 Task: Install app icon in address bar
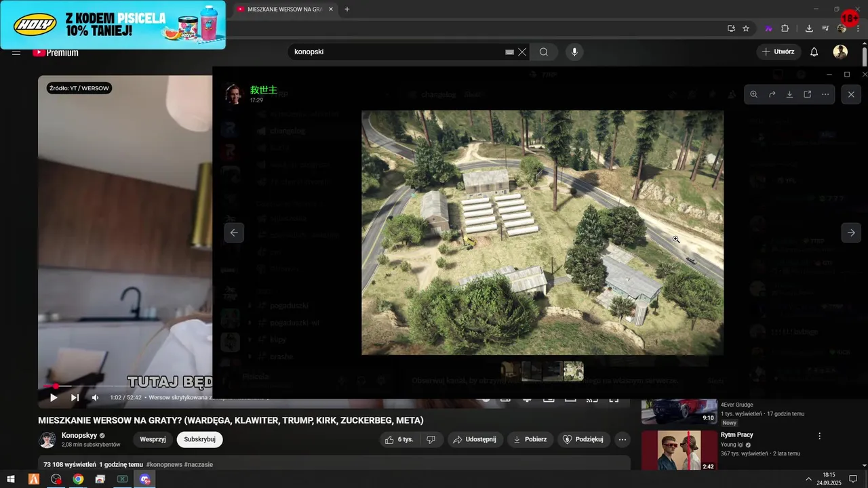(731, 28)
